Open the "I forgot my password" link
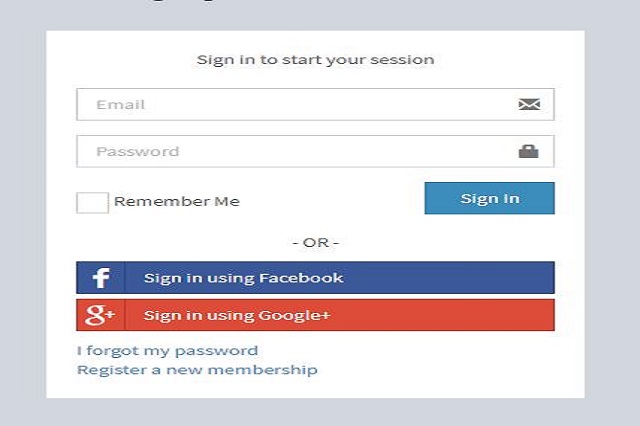Image resolution: width=640 pixels, height=426 pixels. point(167,351)
